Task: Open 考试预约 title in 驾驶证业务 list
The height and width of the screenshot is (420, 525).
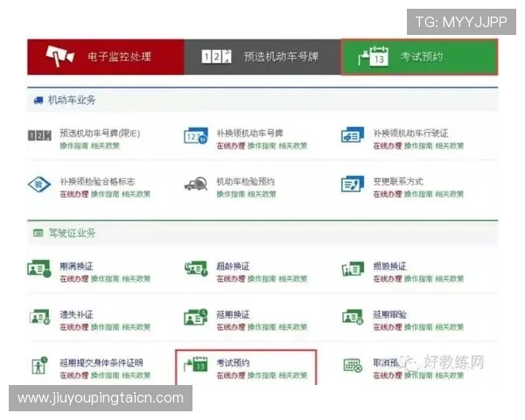Action: pos(233,363)
